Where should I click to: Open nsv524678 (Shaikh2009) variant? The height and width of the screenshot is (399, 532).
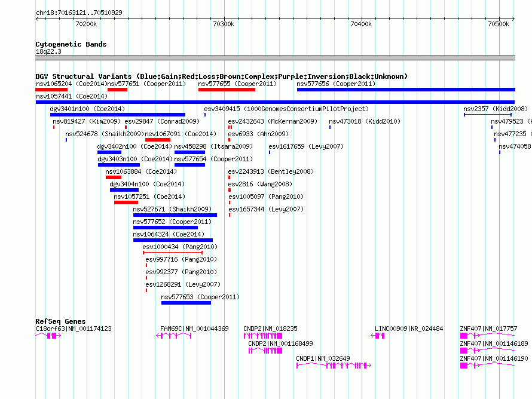(105, 134)
